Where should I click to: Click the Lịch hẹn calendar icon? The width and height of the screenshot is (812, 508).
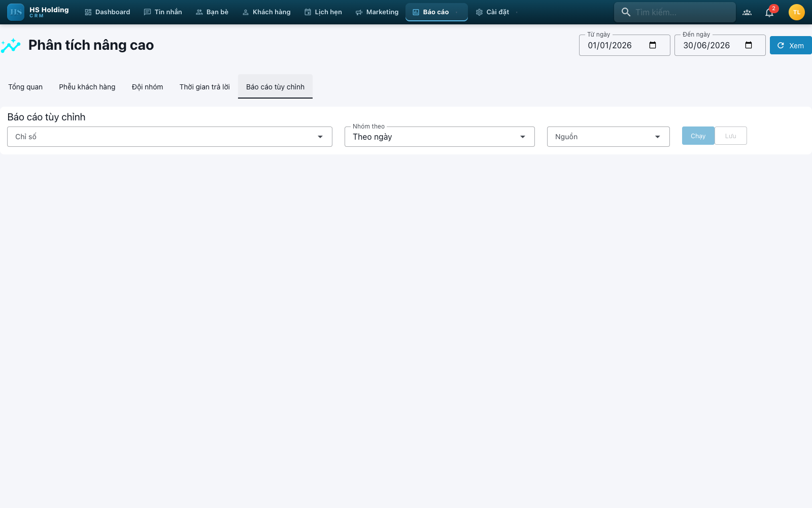tap(308, 12)
